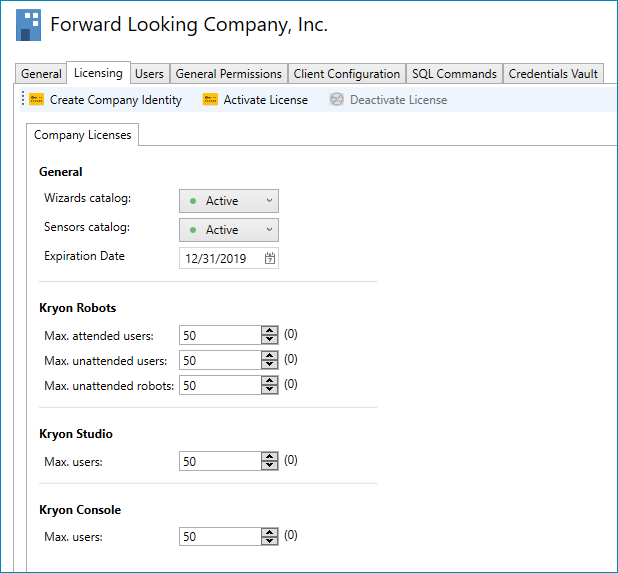Screen dimensions: 618x573
Task: Click the (0) count beside attended users
Action: (291, 334)
